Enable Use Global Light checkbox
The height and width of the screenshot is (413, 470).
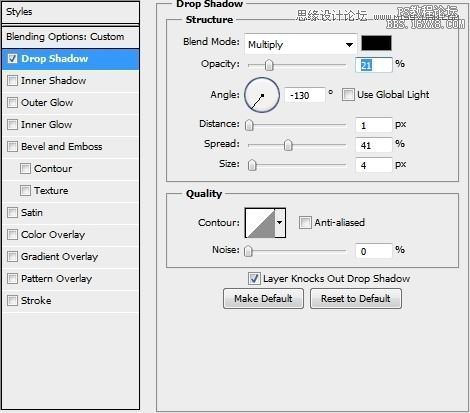coord(348,95)
